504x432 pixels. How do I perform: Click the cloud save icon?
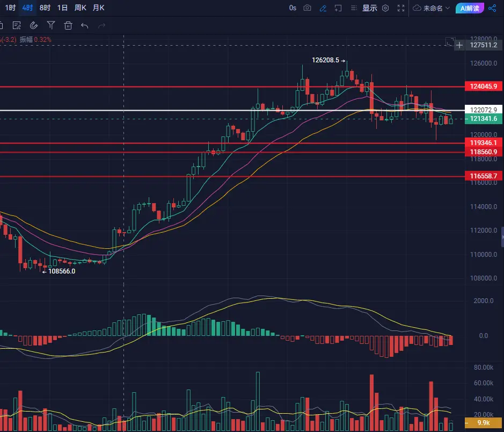[x=417, y=8]
